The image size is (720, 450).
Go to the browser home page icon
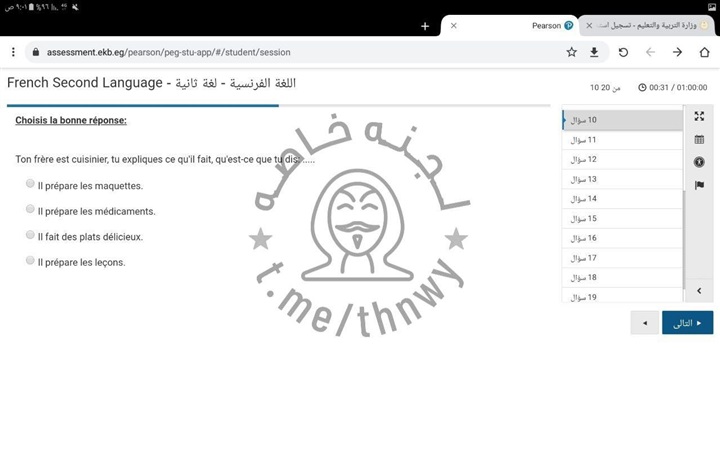coord(704,52)
